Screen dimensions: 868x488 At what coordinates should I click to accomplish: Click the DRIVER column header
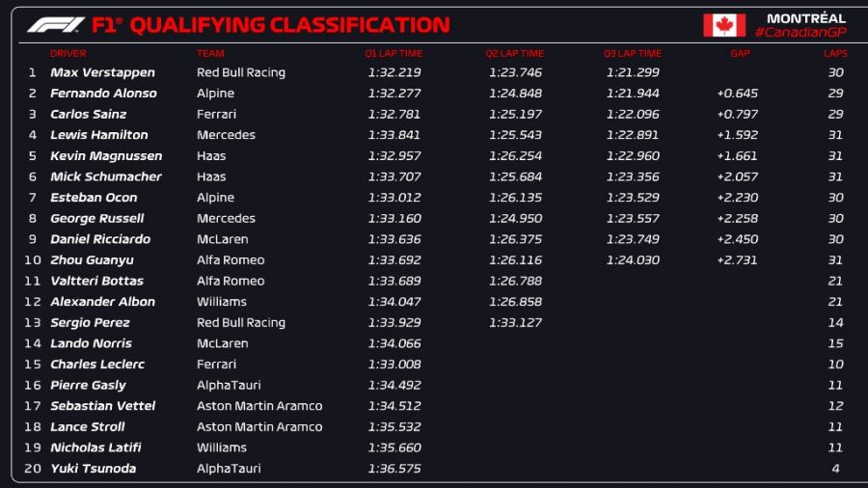click(x=68, y=54)
